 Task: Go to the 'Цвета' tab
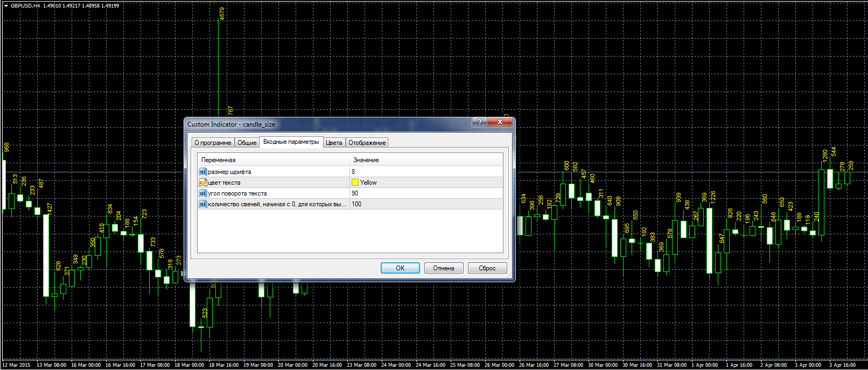pos(334,143)
